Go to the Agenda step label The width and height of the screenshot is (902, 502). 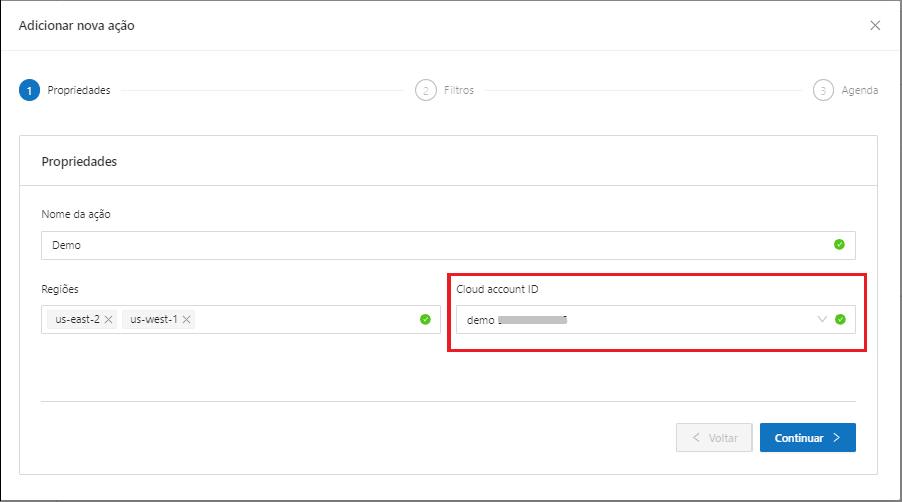point(860,90)
